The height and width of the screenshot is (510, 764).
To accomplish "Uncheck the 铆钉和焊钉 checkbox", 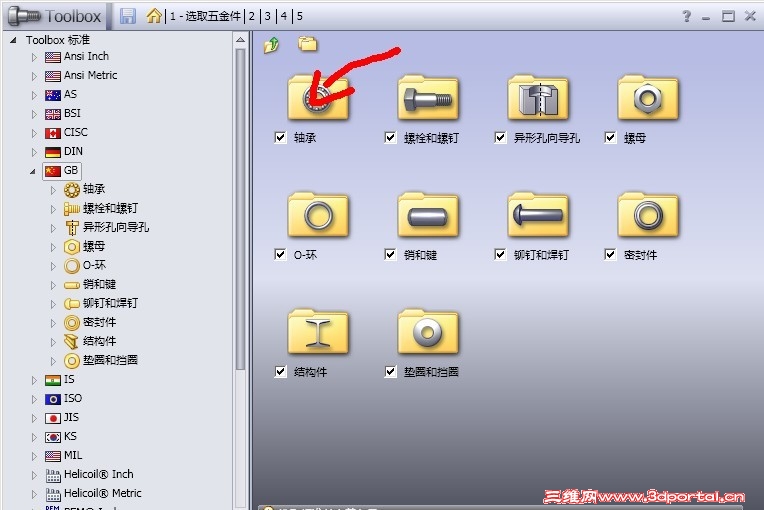I will point(500,254).
